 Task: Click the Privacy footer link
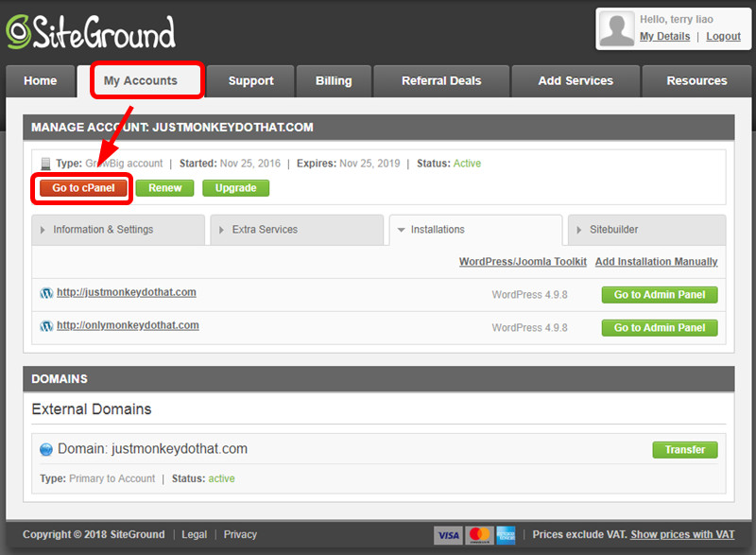(240, 535)
